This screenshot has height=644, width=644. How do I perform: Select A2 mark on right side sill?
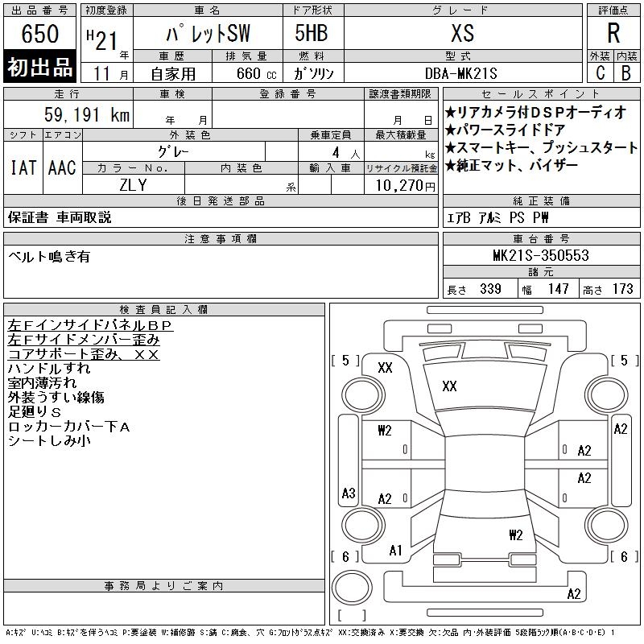point(621,429)
